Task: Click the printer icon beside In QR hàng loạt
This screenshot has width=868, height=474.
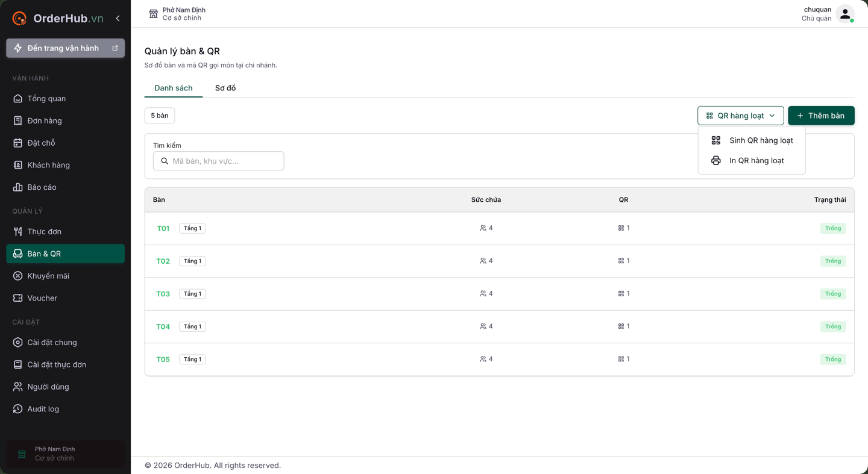Action: pos(716,161)
